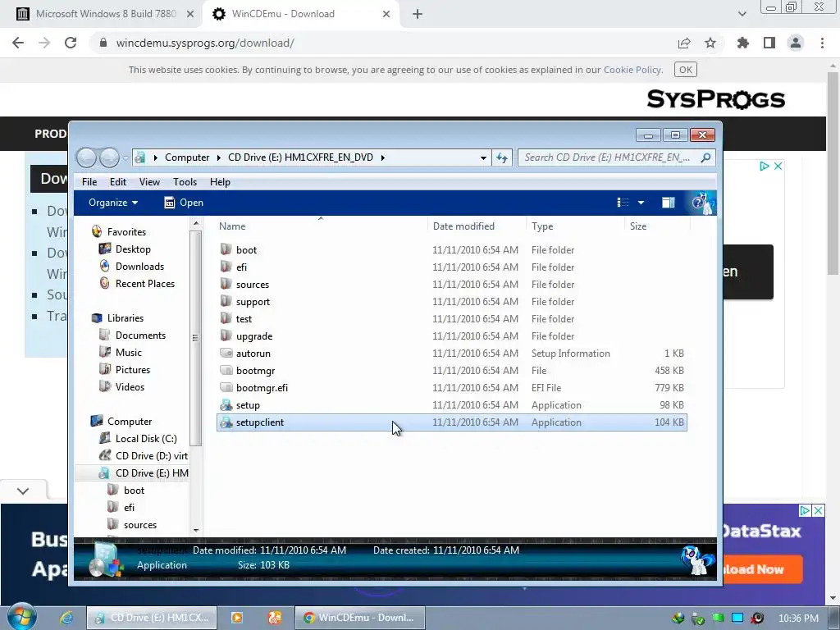840x630 pixels.
Task: Select the bootmgr file row
Action: tap(452, 370)
